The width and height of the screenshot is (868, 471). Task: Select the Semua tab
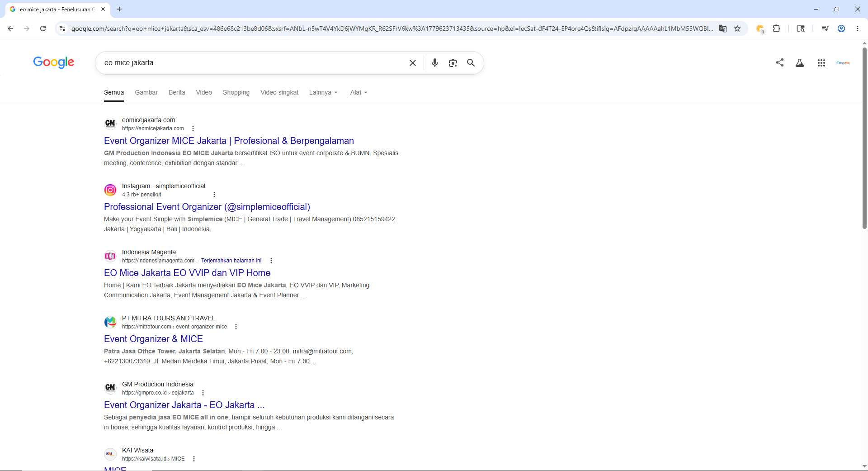[x=114, y=92]
